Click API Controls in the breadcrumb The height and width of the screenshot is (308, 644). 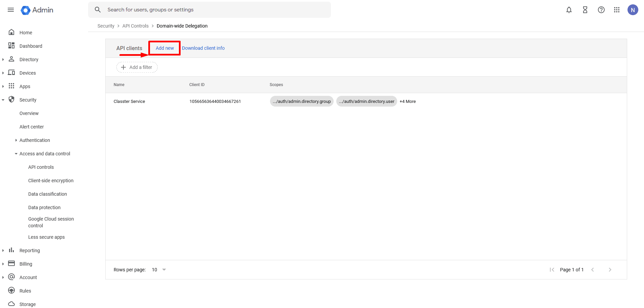(136, 26)
